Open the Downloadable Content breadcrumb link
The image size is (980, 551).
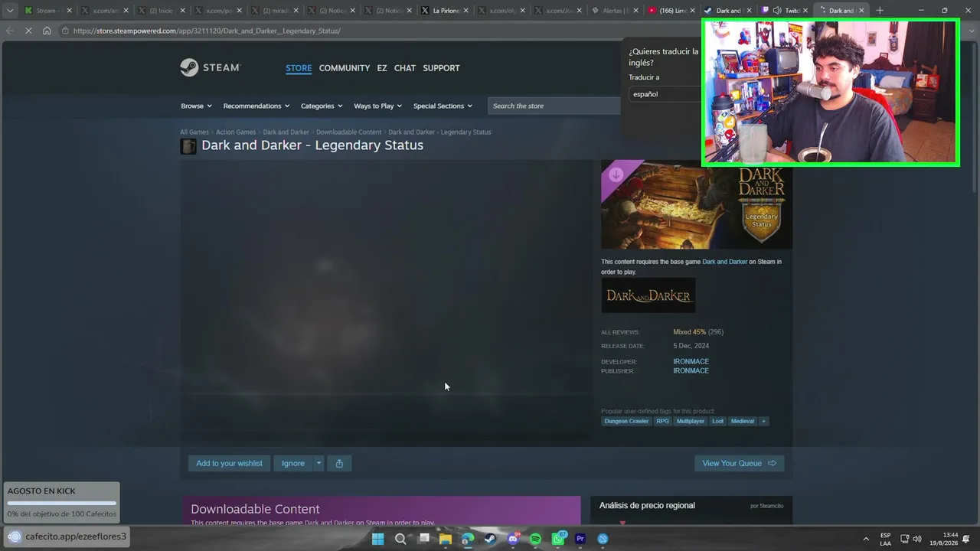[x=348, y=132]
